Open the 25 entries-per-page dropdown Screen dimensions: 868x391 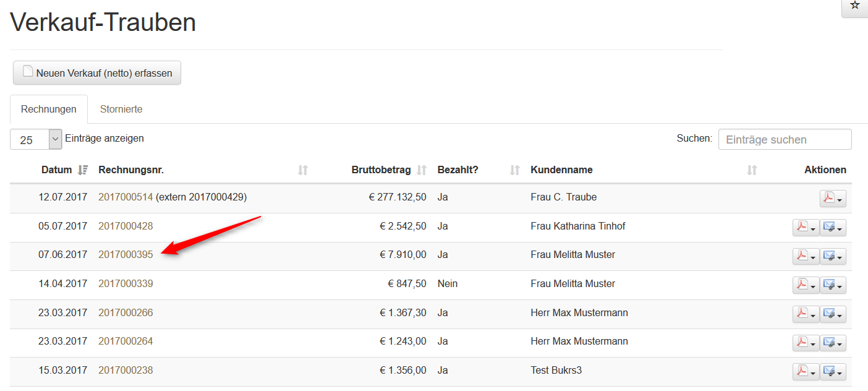coord(36,139)
